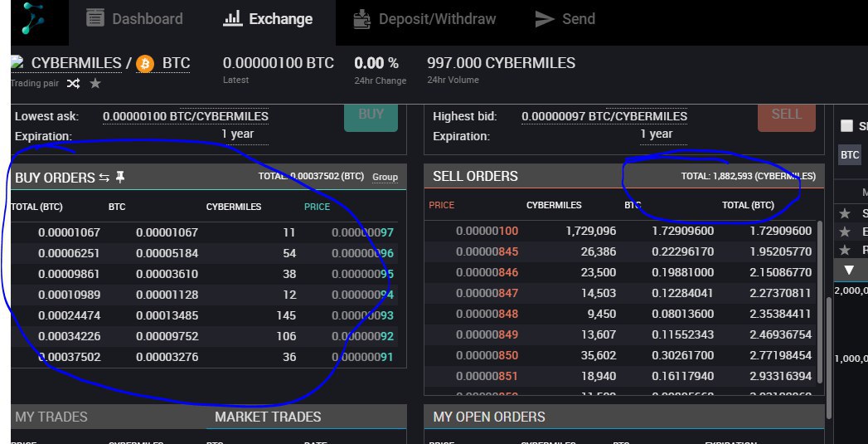Select the MARKET TRADES tab

click(x=268, y=417)
